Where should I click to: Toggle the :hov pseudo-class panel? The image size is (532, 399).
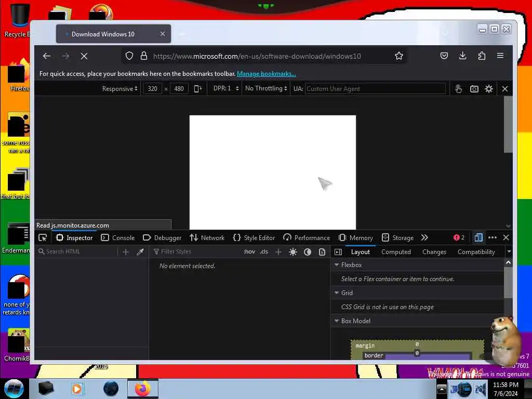tap(249, 251)
